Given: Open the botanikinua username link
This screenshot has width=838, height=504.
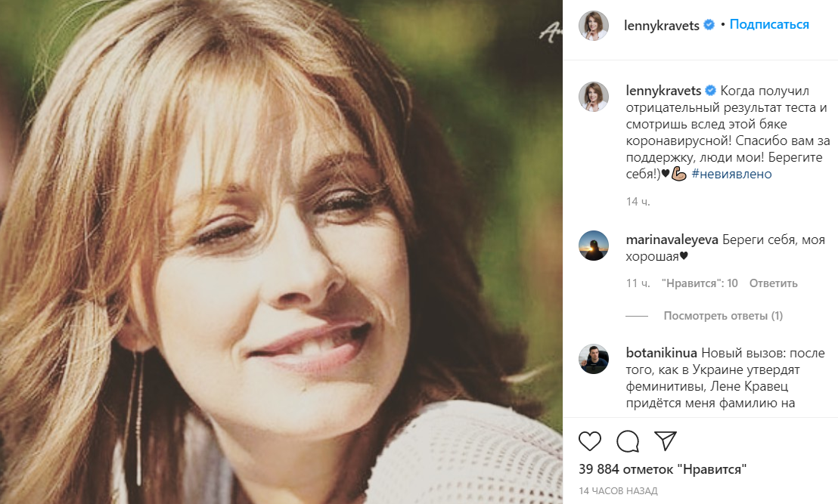Looking at the screenshot, I should click(x=662, y=353).
